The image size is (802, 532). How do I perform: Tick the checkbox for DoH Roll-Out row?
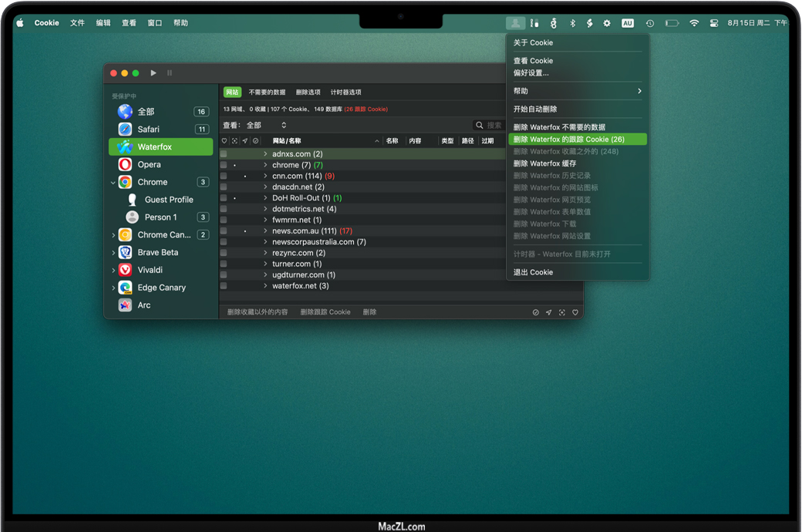click(224, 198)
